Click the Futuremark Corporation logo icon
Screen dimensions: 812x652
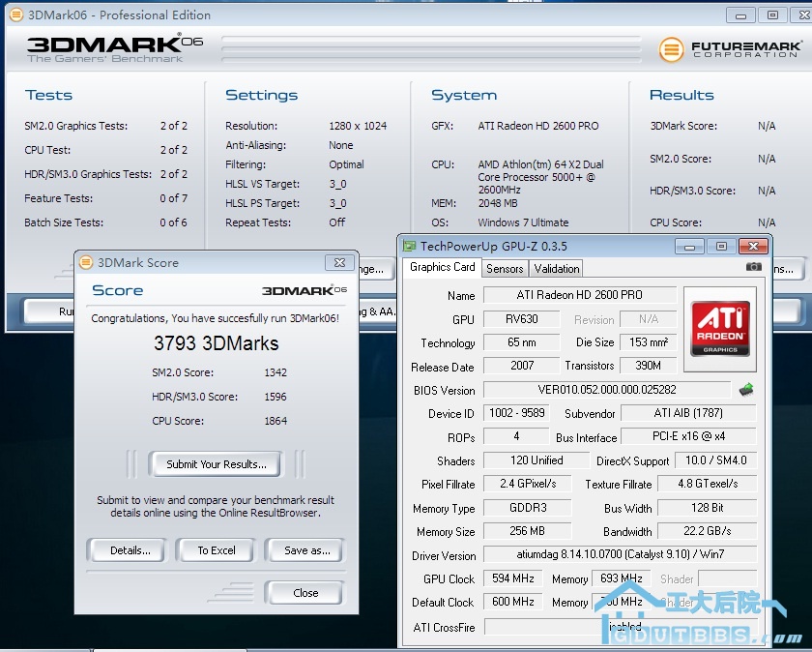(671, 49)
